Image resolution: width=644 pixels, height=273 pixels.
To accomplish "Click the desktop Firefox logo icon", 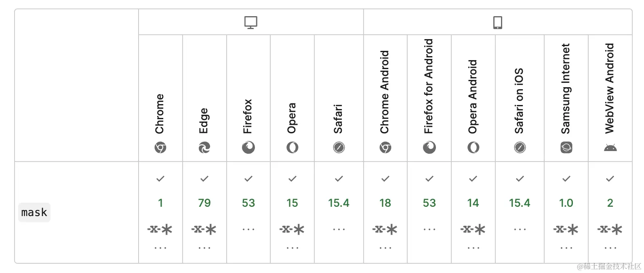I will click(248, 148).
